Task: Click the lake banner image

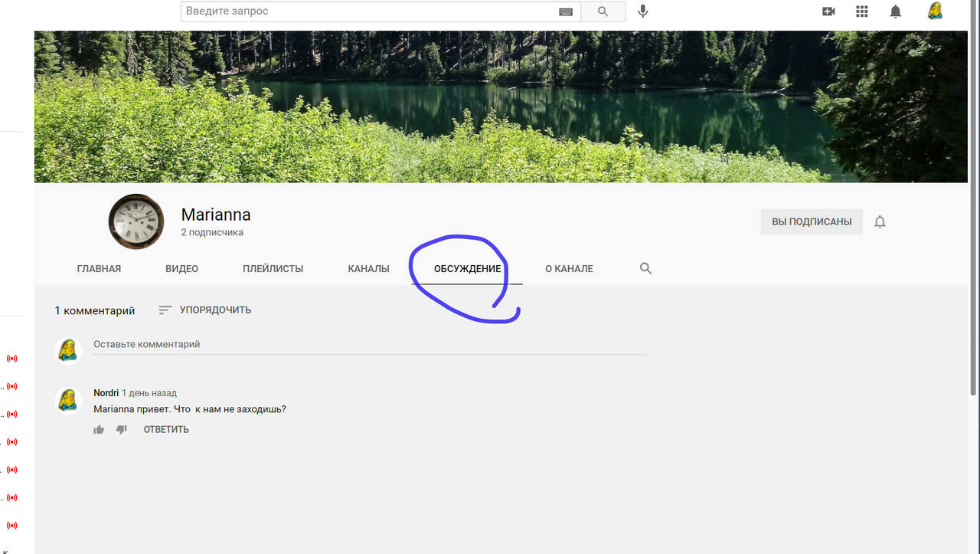Action: tap(501, 107)
